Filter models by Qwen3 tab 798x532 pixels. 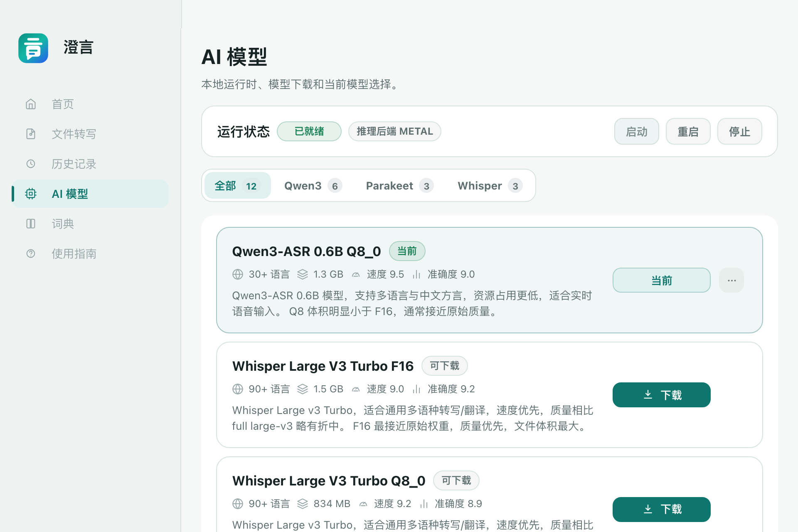coord(313,185)
